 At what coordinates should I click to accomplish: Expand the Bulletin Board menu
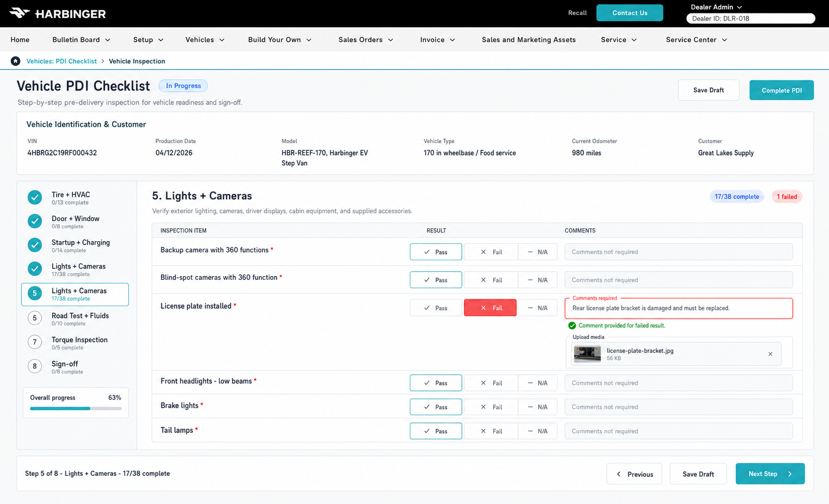coord(81,40)
